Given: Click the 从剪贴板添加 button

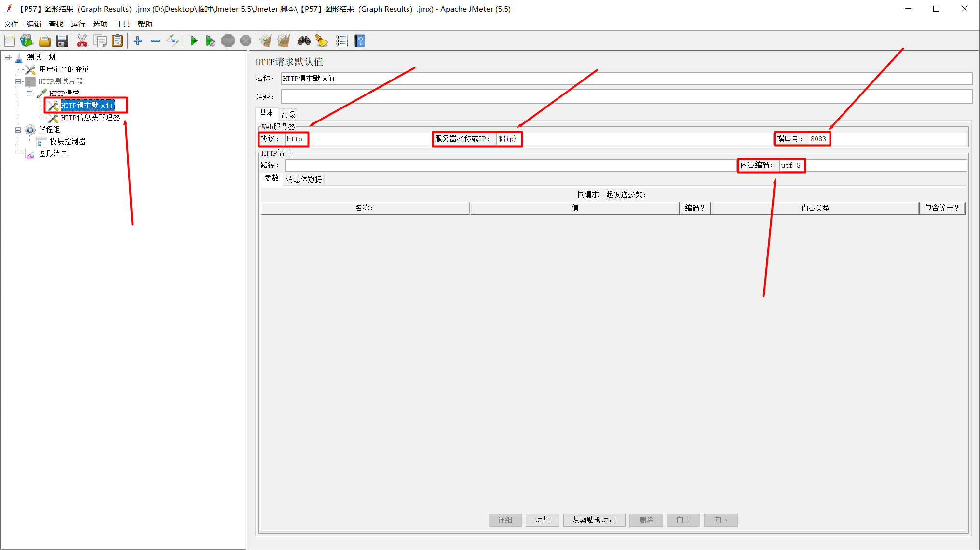Looking at the screenshot, I should click(x=594, y=520).
